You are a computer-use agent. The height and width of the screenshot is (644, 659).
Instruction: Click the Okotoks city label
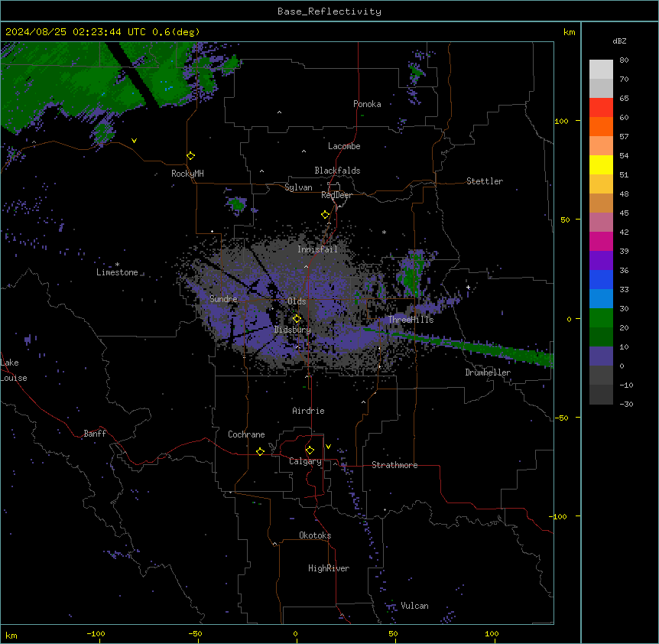tap(315, 535)
